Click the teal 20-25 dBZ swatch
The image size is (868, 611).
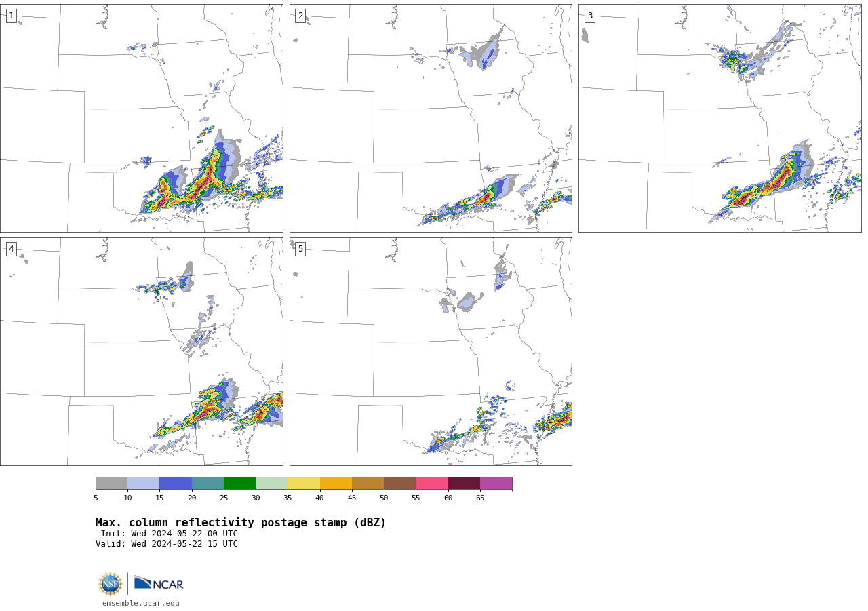208,484
